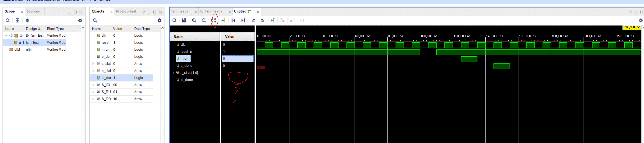This screenshot has height=143, width=644.
Task: Collapse all scopes in the Scope panel
Action: pos(18,20)
